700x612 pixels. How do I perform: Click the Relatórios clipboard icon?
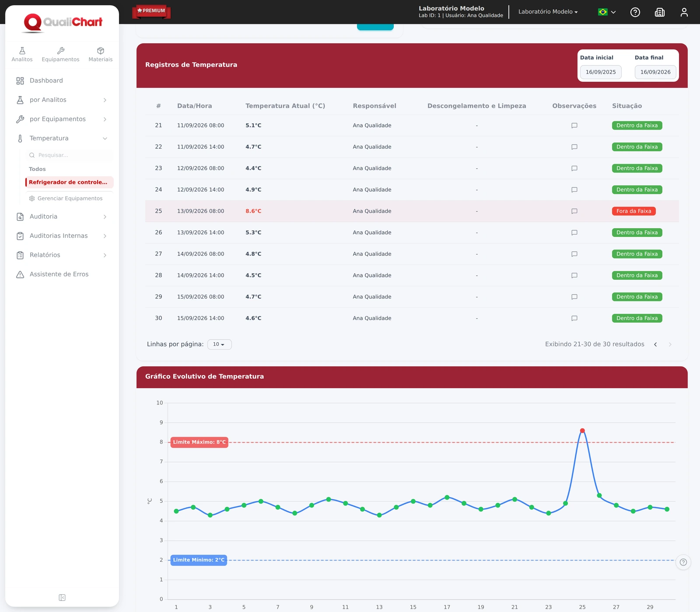[x=20, y=255]
